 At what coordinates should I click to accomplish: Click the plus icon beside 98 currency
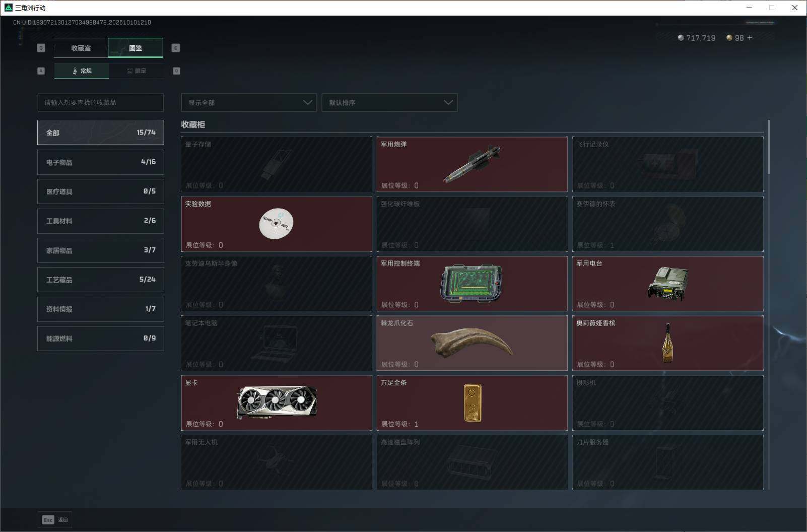(750, 38)
